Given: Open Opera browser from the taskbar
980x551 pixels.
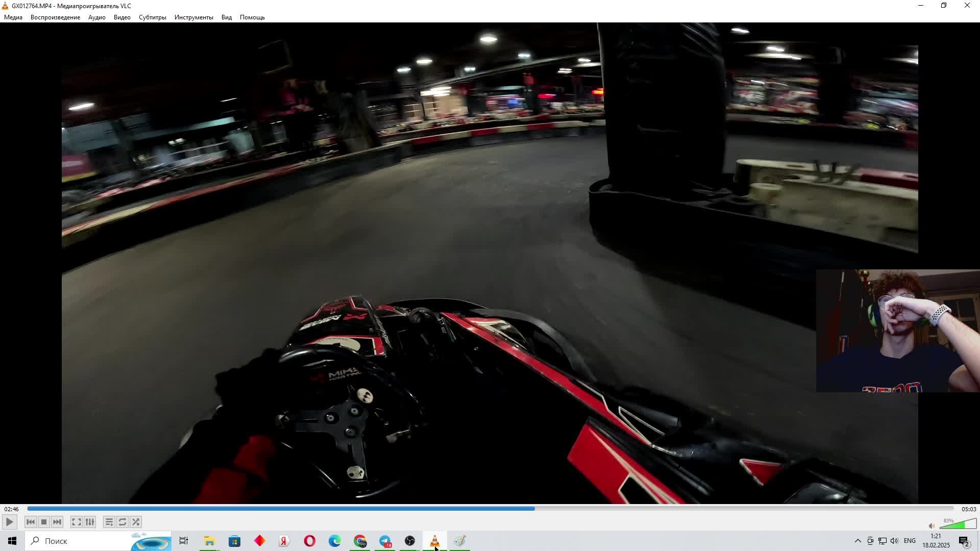Looking at the screenshot, I should tap(309, 541).
